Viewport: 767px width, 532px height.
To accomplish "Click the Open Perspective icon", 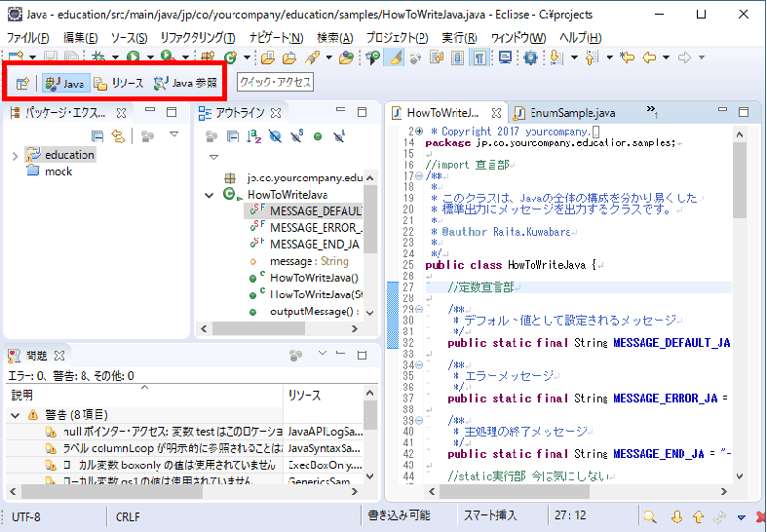I will coord(22,84).
